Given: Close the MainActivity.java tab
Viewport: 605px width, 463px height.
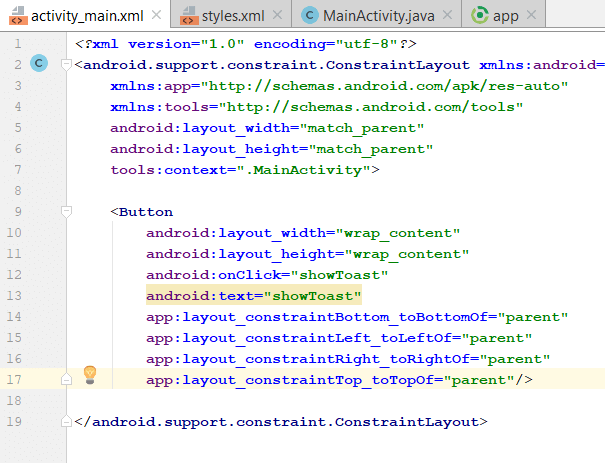Looking at the screenshot, I should point(447,15).
